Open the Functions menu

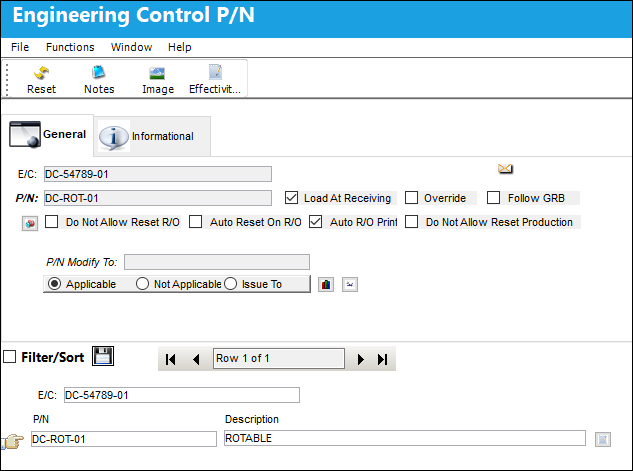pos(70,47)
